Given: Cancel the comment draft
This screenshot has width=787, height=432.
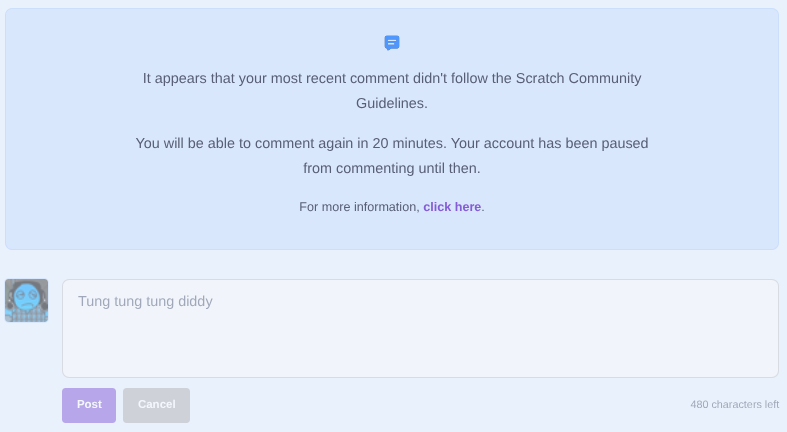Looking at the screenshot, I should click(156, 405).
